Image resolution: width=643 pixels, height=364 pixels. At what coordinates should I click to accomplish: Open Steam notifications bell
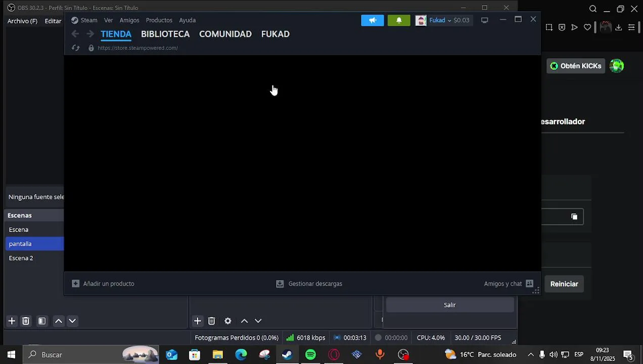(x=399, y=20)
